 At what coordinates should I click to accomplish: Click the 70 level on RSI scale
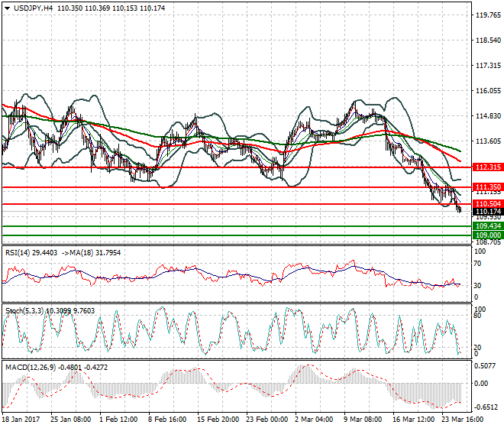tap(479, 264)
